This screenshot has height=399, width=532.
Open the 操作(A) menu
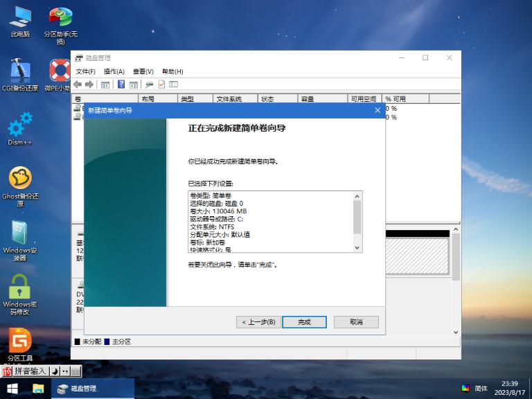click(x=114, y=71)
